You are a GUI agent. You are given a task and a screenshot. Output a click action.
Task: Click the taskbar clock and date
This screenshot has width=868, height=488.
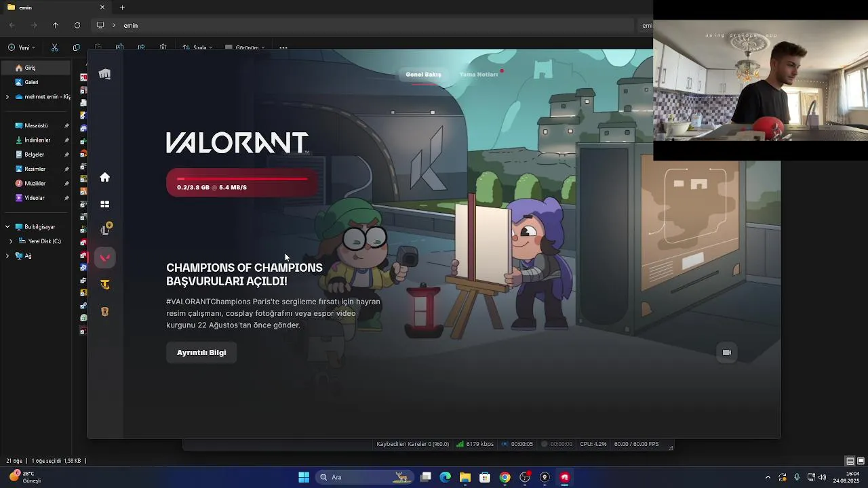[847, 477]
